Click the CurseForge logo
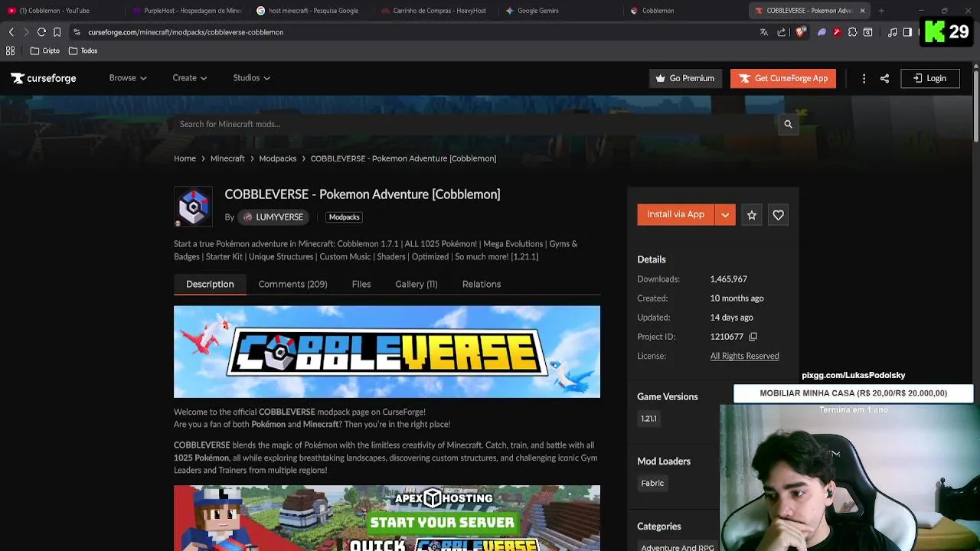The height and width of the screenshot is (551, 980). (44, 78)
